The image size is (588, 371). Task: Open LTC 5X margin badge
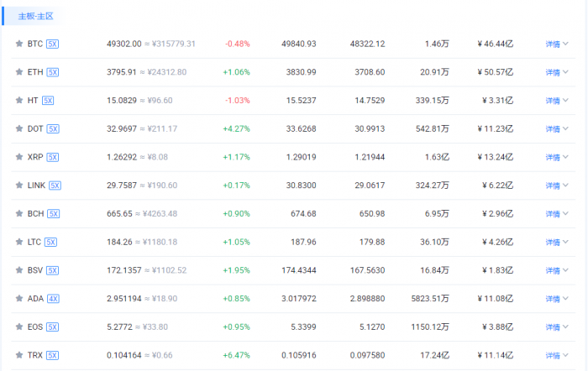(50, 242)
